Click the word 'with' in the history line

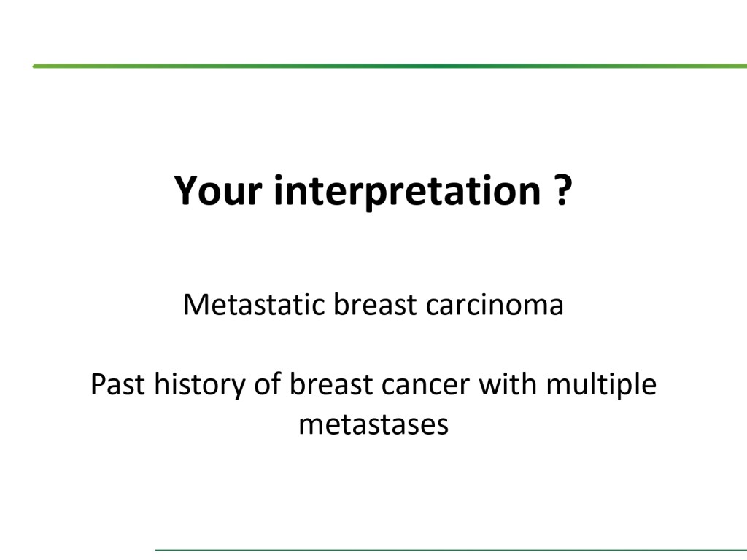tap(502, 384)
